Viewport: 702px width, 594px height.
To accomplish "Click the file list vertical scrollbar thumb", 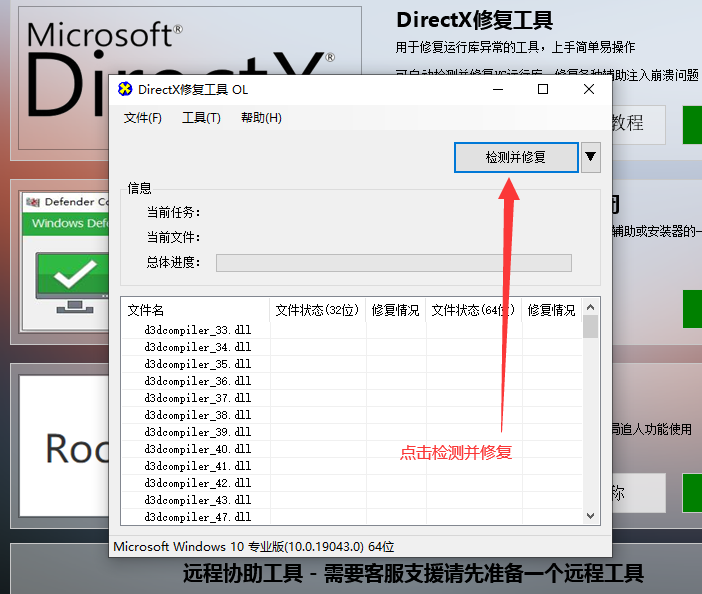I will pyautogui.click(x=590, y=328).
